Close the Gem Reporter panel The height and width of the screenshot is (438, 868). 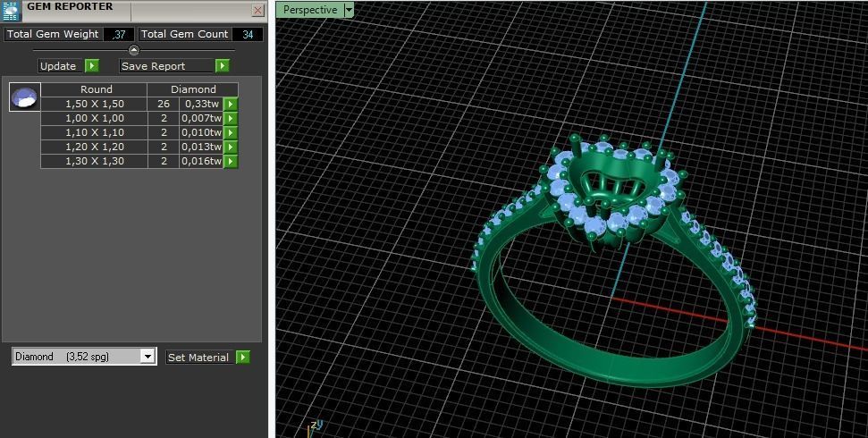pyautogui.click(x=258, y=10)
